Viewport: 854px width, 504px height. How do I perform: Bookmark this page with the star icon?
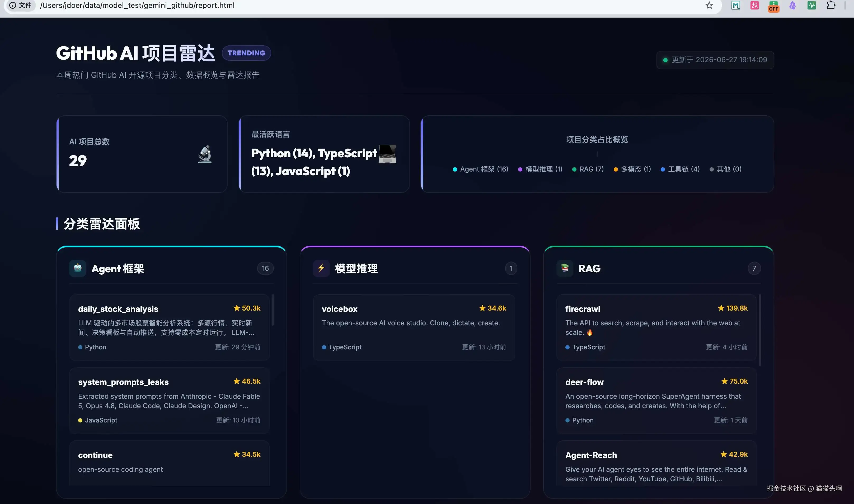point(709,6)
